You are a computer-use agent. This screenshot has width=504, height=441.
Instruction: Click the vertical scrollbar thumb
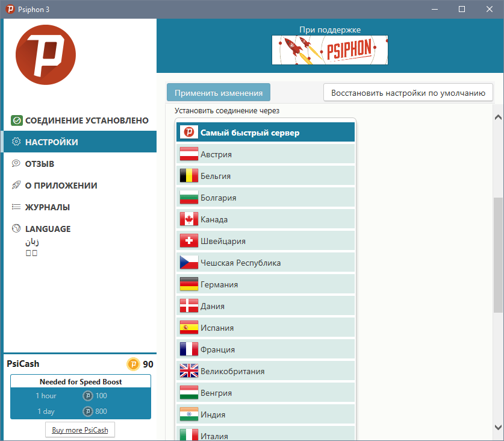[498, 255]
